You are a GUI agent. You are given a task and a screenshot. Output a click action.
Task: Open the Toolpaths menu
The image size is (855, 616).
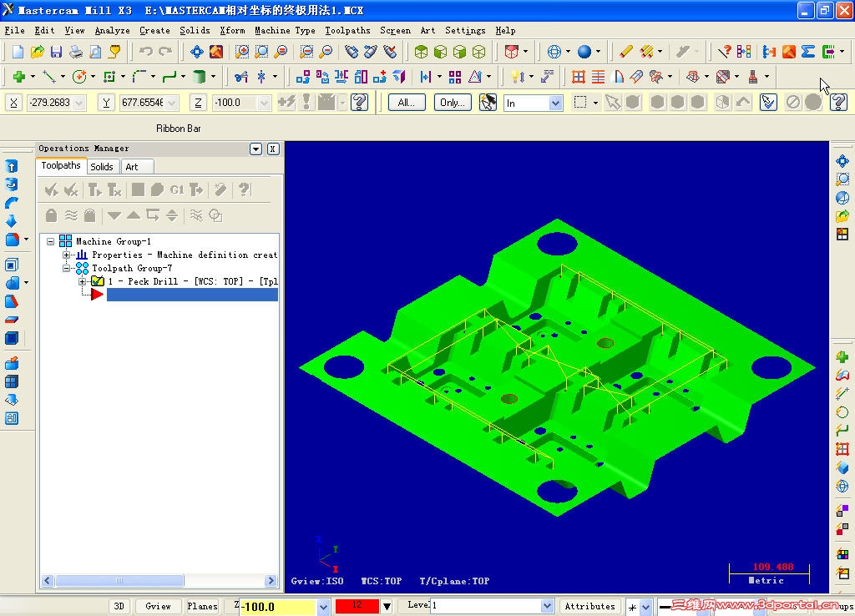(348, 31)
